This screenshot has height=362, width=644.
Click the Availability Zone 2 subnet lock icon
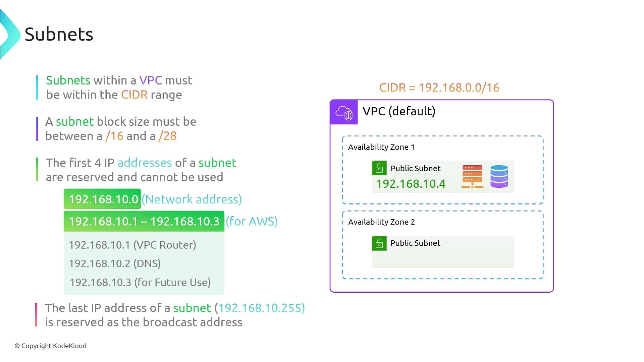[x=379, y=243]
